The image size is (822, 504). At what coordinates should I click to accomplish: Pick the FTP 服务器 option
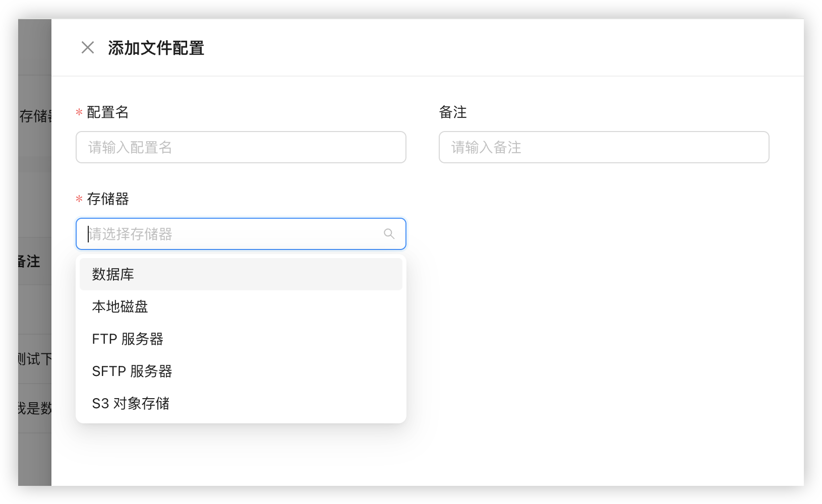128,339
